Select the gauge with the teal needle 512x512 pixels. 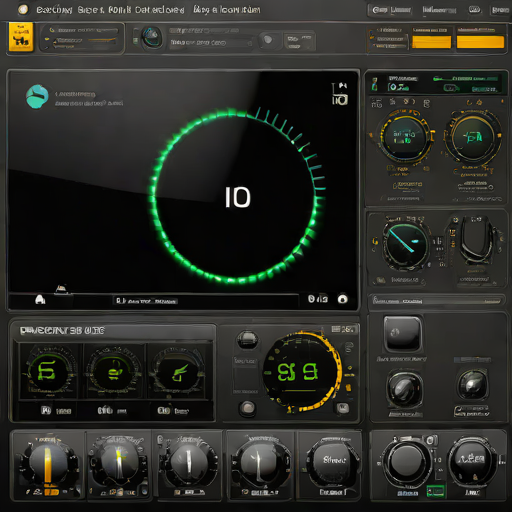coord(405,246)
